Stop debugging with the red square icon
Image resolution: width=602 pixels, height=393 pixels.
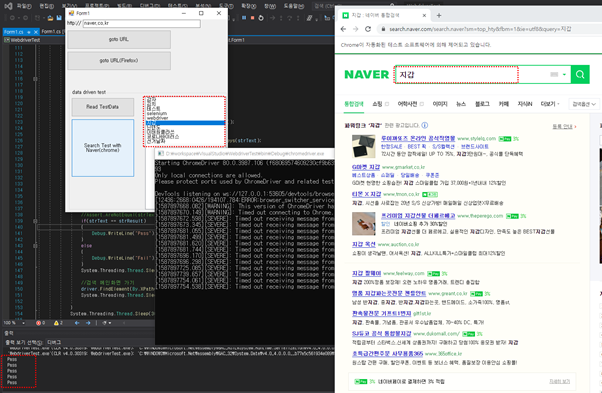(x=252, y=18)
